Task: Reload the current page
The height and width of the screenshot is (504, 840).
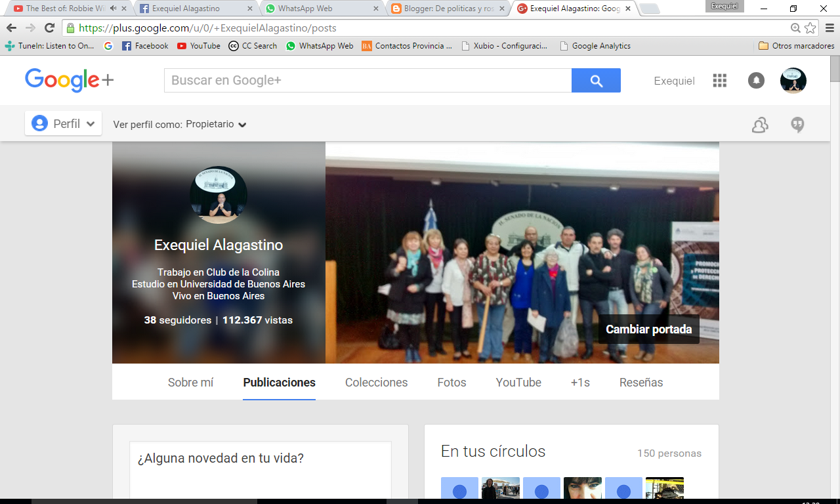Action: 49,28
